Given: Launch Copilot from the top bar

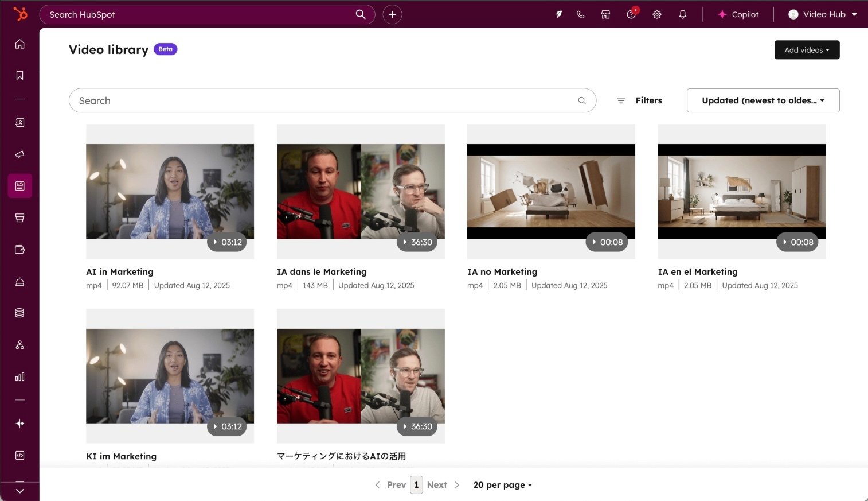Looking at the screenshot, I should (x=738, y=14).
